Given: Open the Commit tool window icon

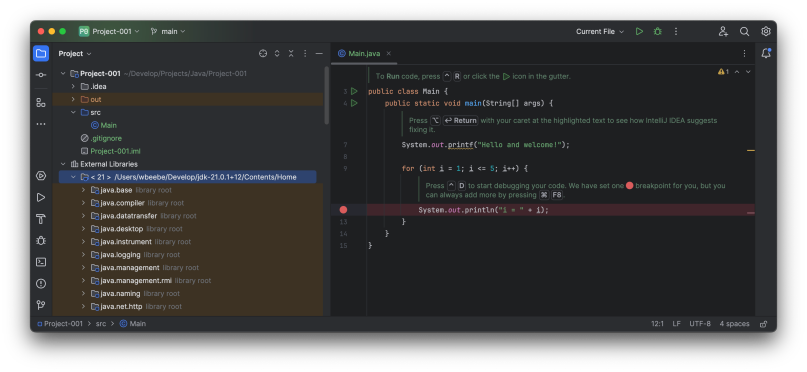Looking at the screenshot, I should (x=41, y=75).
